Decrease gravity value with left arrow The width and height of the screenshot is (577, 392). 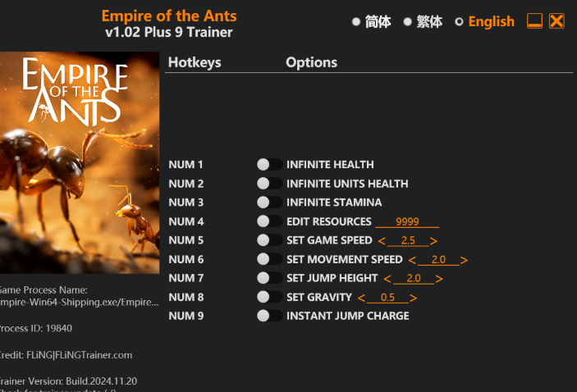pos(361,298)
